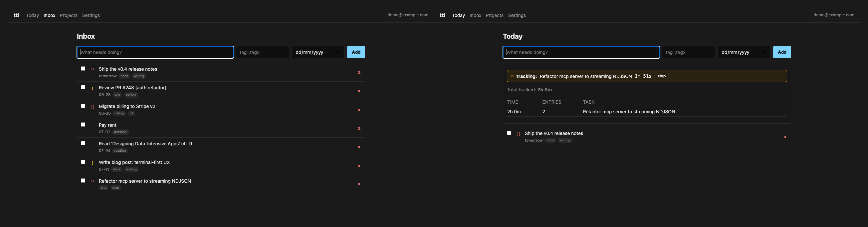Viewport: 868px width, 227px height.
Task: Click the ttl logo in Inbox window
Action: pyautogui.click(x=16, y=15)
